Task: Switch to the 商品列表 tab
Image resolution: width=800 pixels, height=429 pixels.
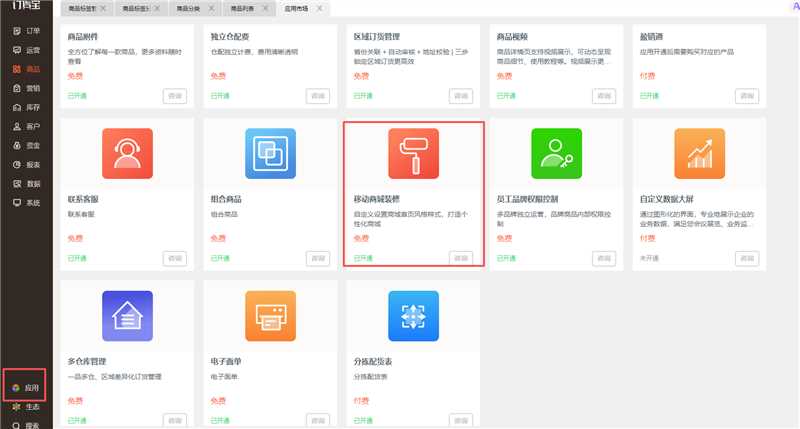Action: click(242, 9)
